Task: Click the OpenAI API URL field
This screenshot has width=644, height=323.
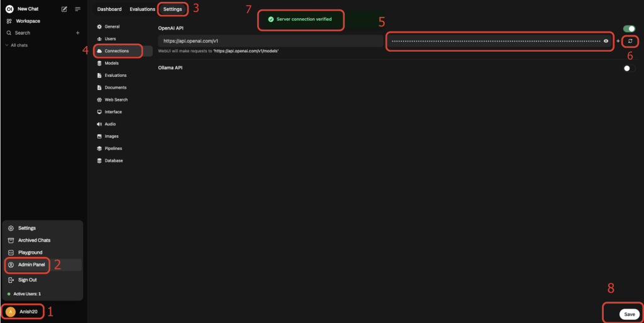Action: click(270, 41)
